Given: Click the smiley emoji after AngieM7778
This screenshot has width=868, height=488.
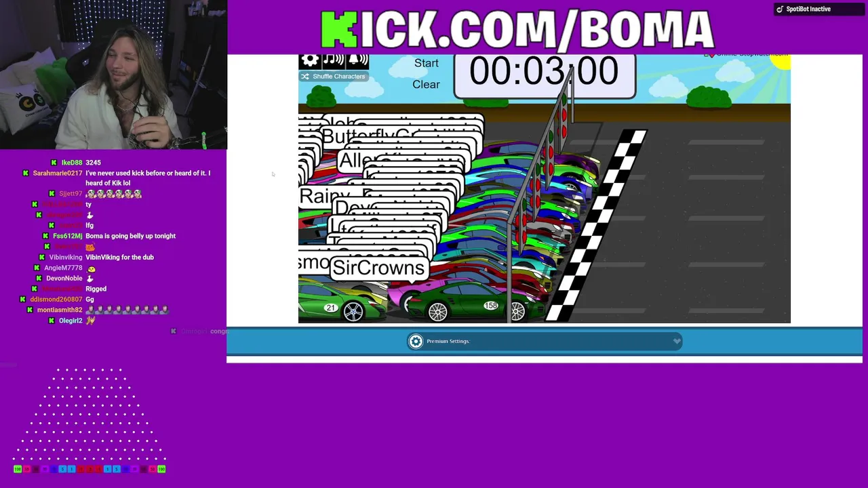Looking at the screenshot, I should pos(91,269).
